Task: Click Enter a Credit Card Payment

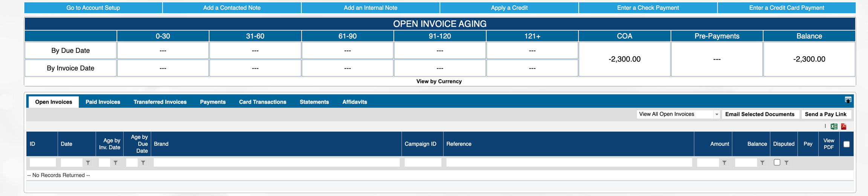Action: 786,8
